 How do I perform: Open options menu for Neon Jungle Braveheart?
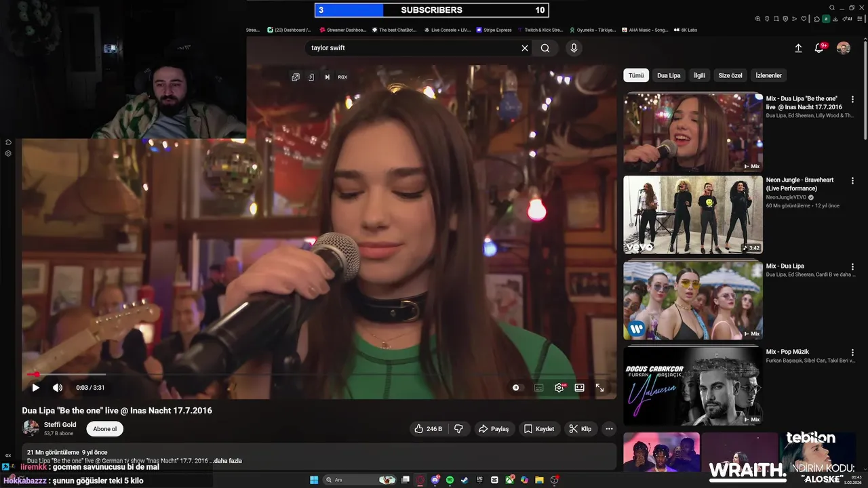click(x=852, y=181)
